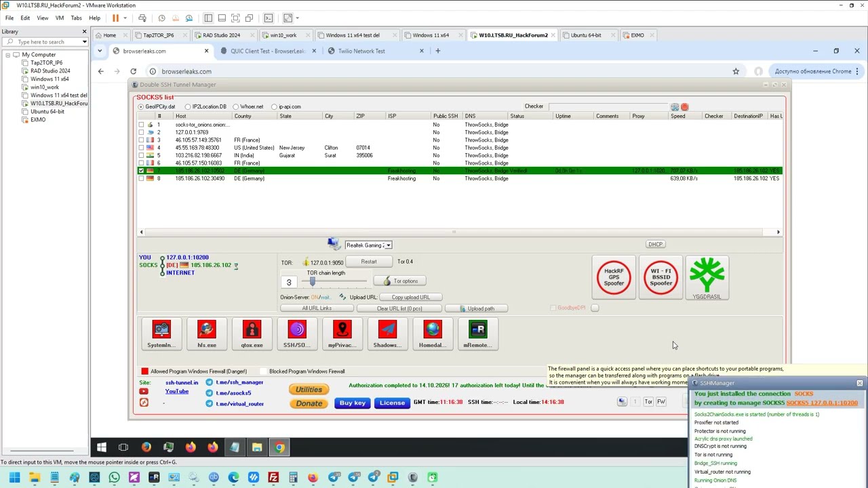Select the Whoer.net radio option
868x488 pixels.
click(x=235, y=106)
